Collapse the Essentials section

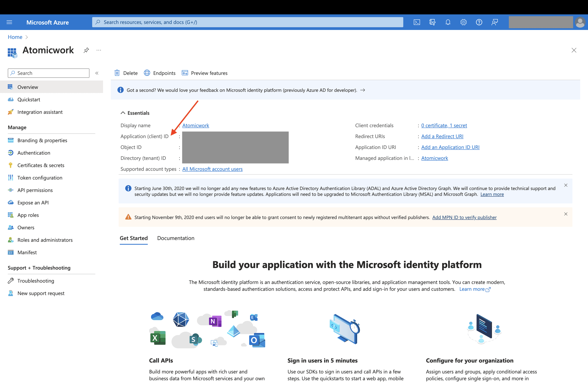[x=123, y=113]
